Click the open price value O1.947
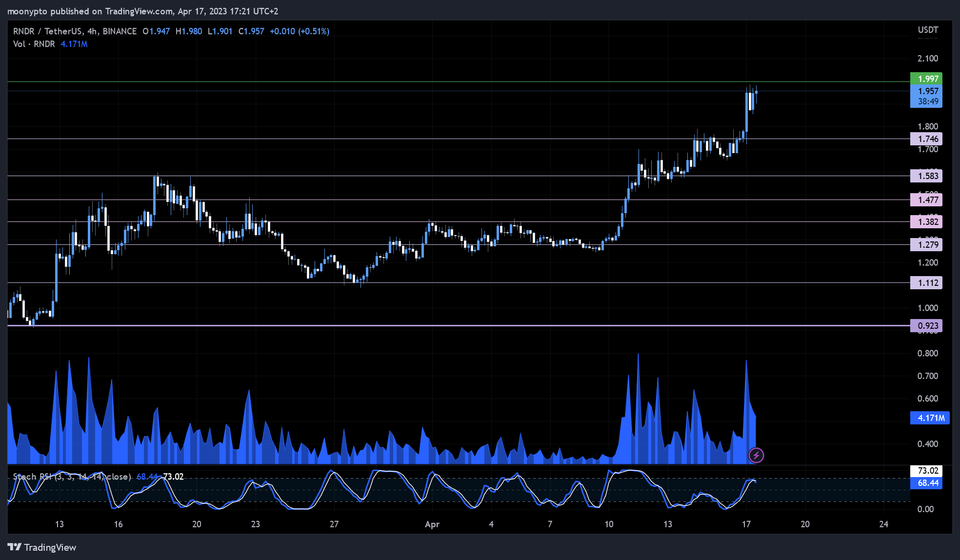Viewport: 960px width, 560px height. pos(156,31)
